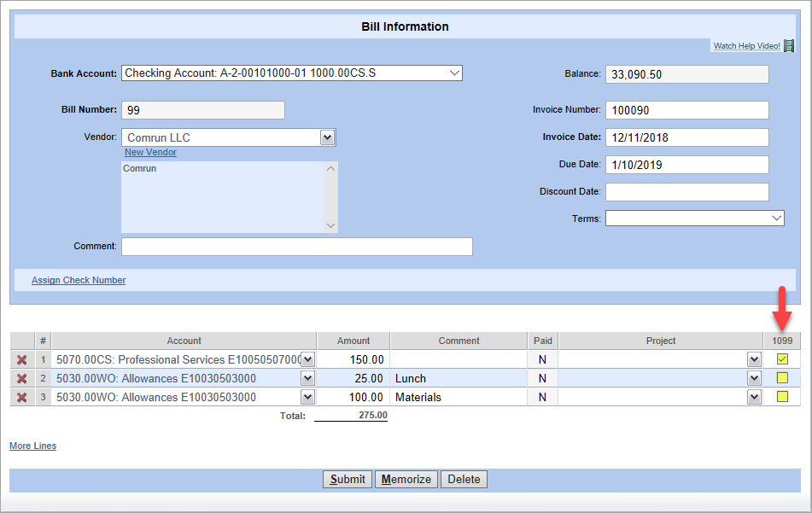Click the Invoice Date field
The image size is (812, 513).
click(687, 137)
